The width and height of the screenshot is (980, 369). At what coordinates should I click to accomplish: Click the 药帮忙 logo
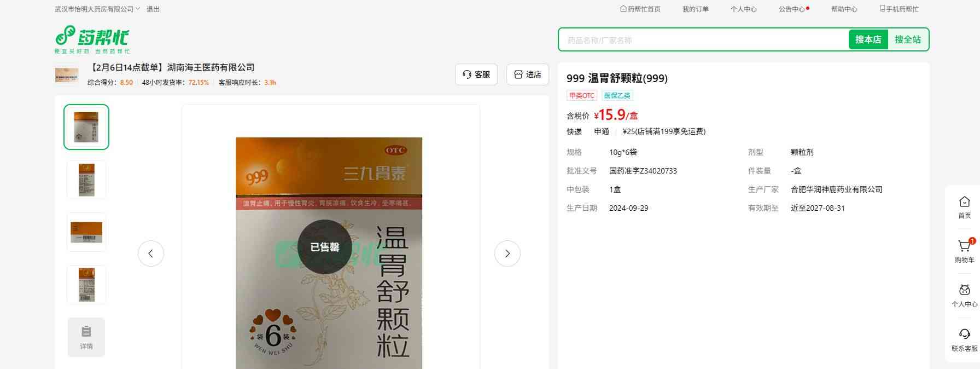point(92,39)
